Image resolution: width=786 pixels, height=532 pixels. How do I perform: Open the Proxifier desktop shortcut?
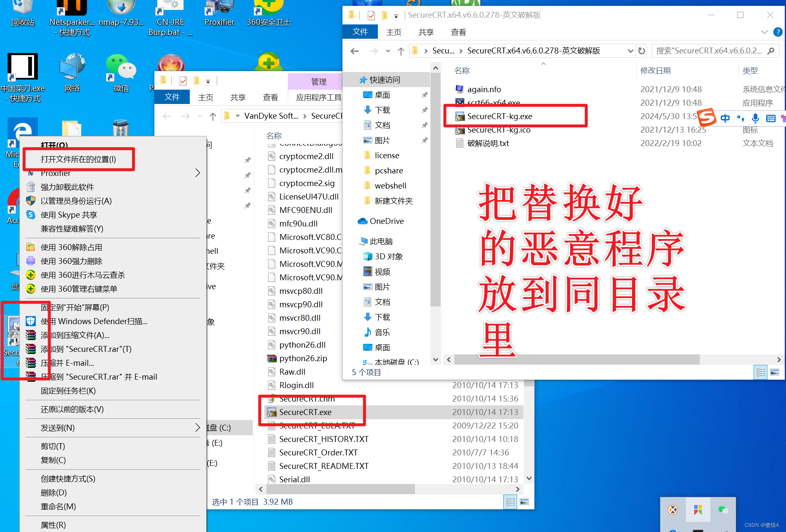click(x=219, y=13)
